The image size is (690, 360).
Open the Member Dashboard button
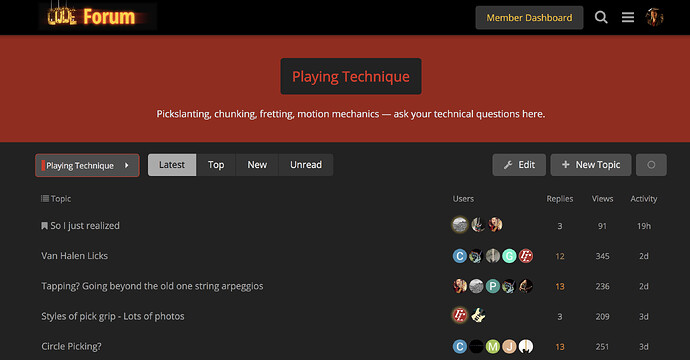click(529, 18)
